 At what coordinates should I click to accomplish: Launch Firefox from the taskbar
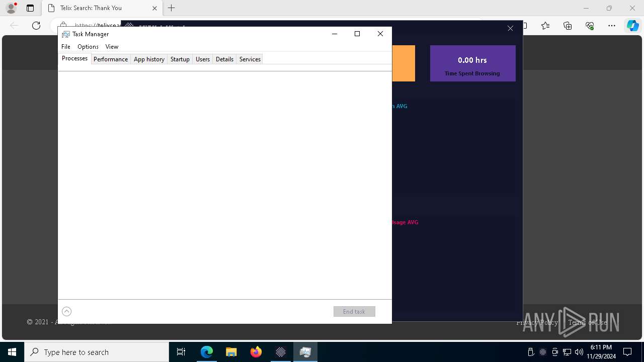pyautogui.click(x=256, y=352)
